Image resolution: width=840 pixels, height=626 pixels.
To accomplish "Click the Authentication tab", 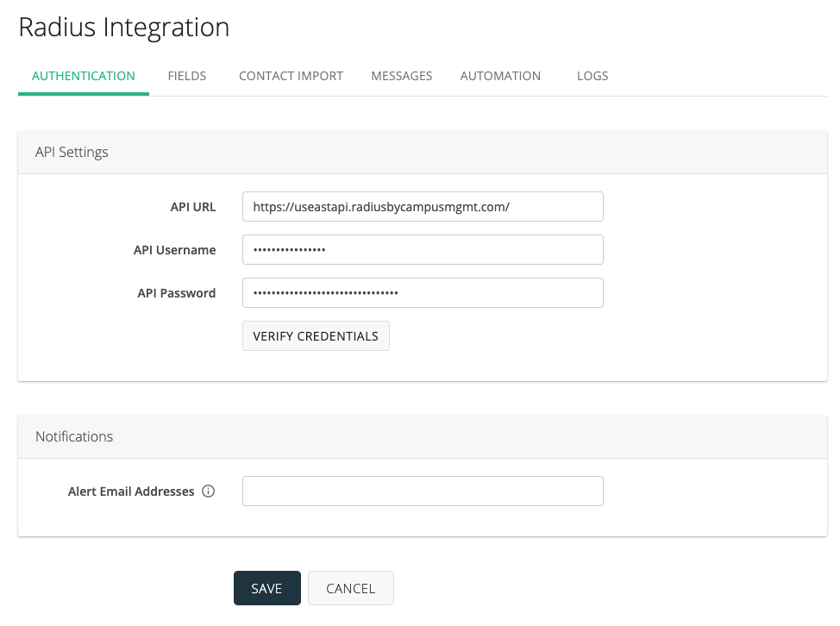I will pyautogui.click(x=84, y=76).
